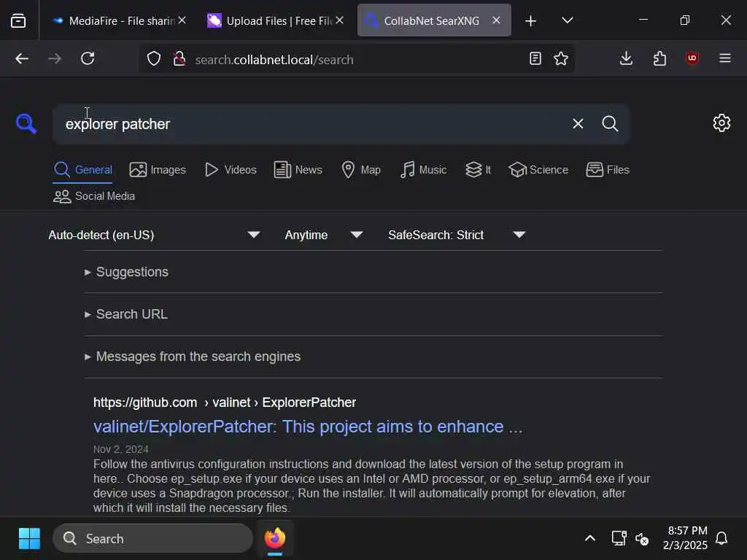This screenshot has height=560, width=747.
Task: Open the network tray icon
Action: [x=619, y=539]
